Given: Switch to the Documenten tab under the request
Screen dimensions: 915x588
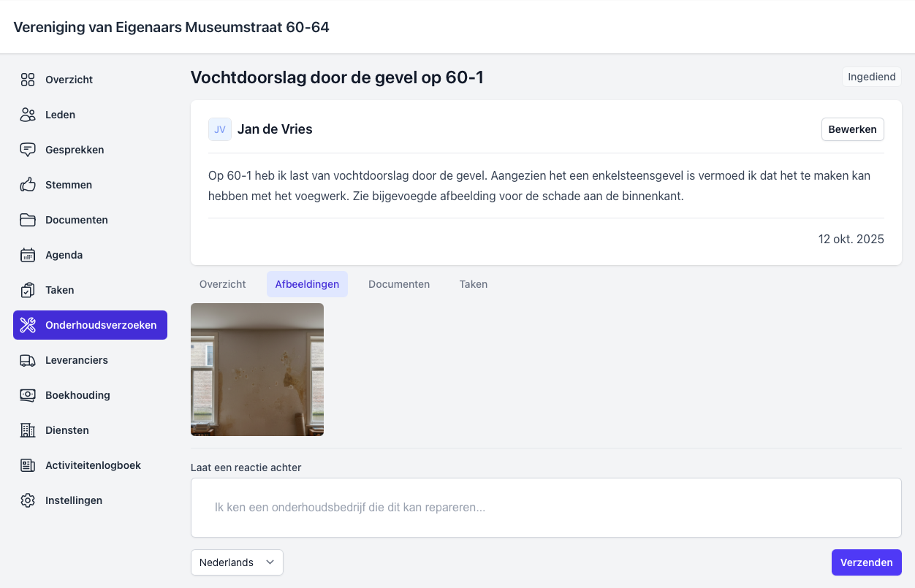Looking at the screenshot, I should [x=399, y=284].
